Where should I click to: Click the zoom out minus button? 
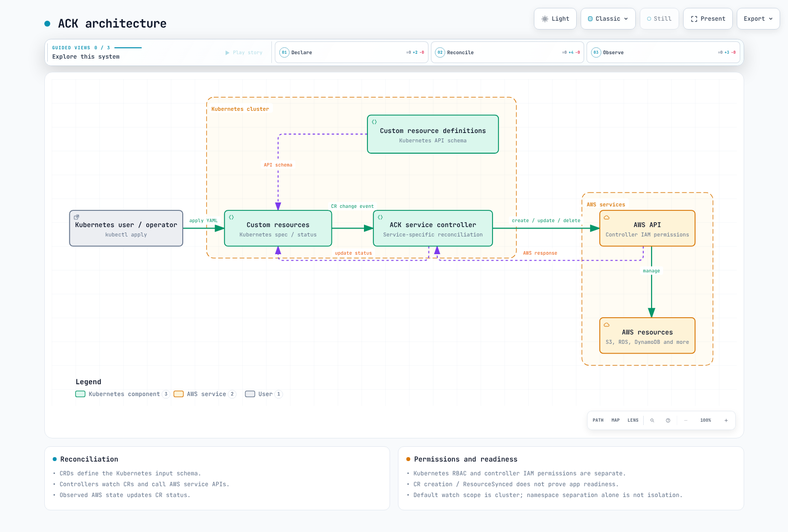(686, 421)
